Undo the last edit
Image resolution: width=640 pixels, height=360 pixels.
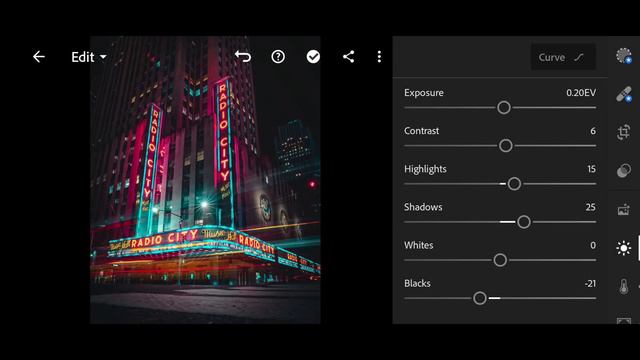[x=243, y=56]
